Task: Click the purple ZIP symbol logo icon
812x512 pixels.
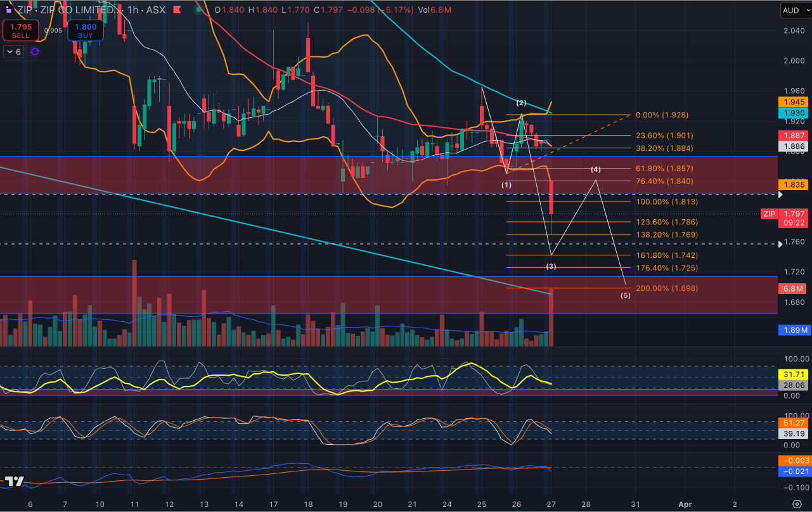Action: coord(8,10)
